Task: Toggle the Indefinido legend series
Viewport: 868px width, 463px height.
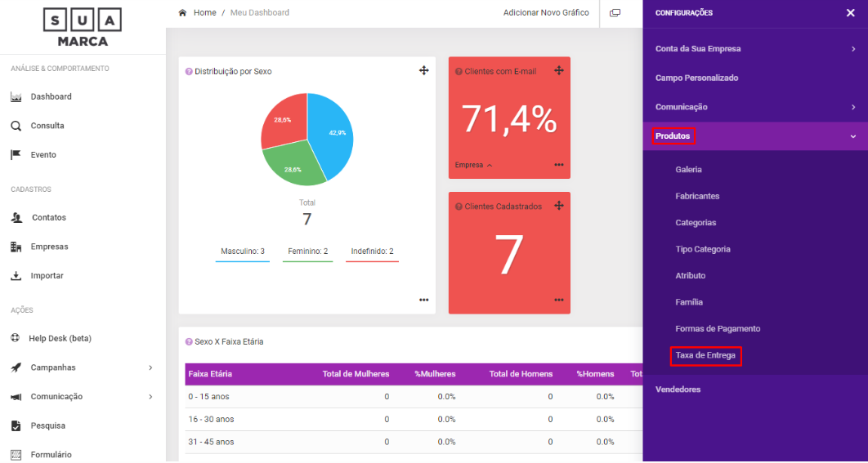Action: pos(372,252)
